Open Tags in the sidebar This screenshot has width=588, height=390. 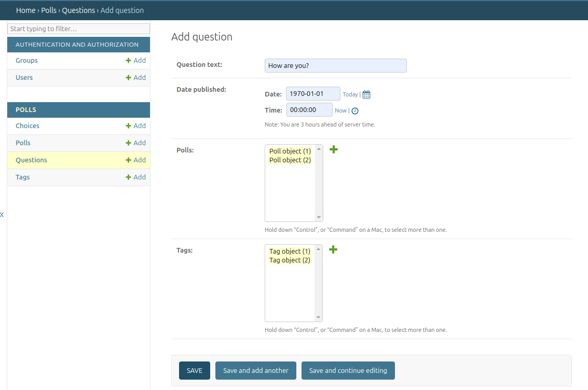(x=22, y=177)
